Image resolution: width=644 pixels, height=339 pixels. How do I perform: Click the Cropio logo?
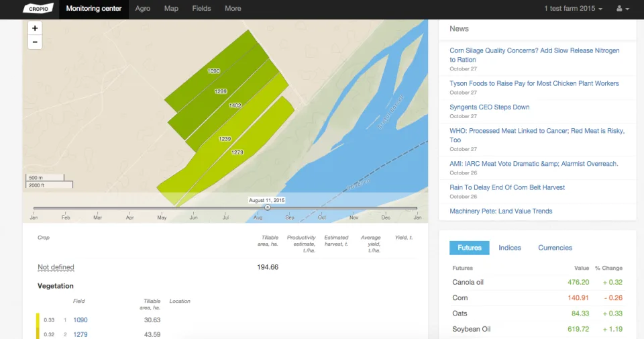(38, 8)
